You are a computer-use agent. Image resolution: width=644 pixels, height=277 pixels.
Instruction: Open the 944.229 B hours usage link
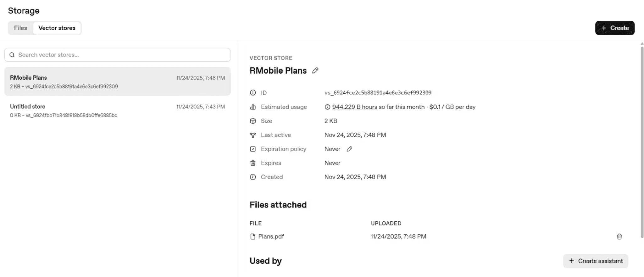pos(354,107)
